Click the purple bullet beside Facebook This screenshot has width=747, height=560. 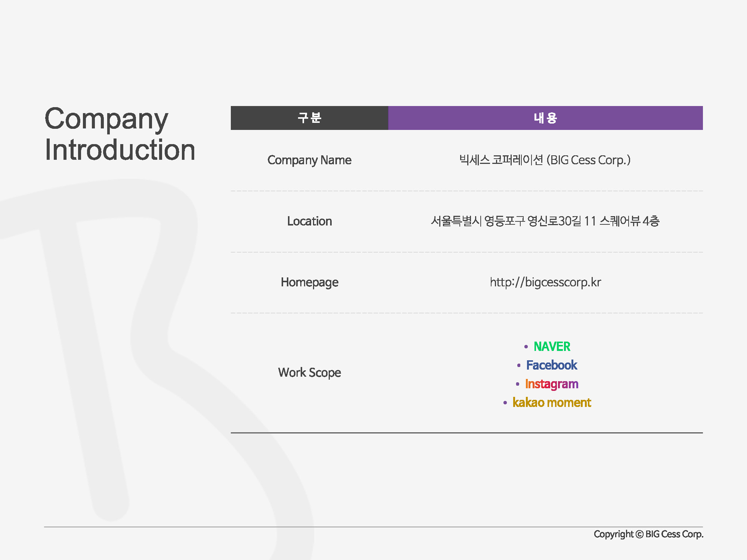pyautogui.click(x=519, y=365)
